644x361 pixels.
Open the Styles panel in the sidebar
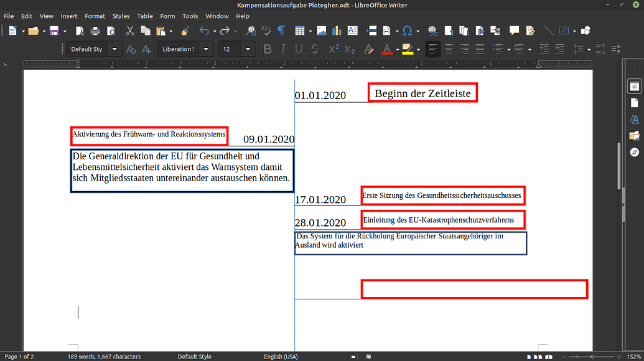click(635, 119)
